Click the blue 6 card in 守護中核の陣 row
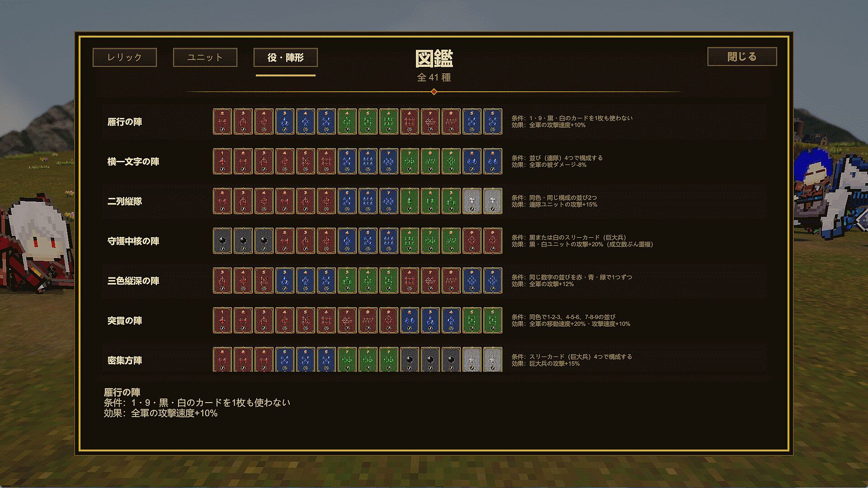 tap(389, 241)
